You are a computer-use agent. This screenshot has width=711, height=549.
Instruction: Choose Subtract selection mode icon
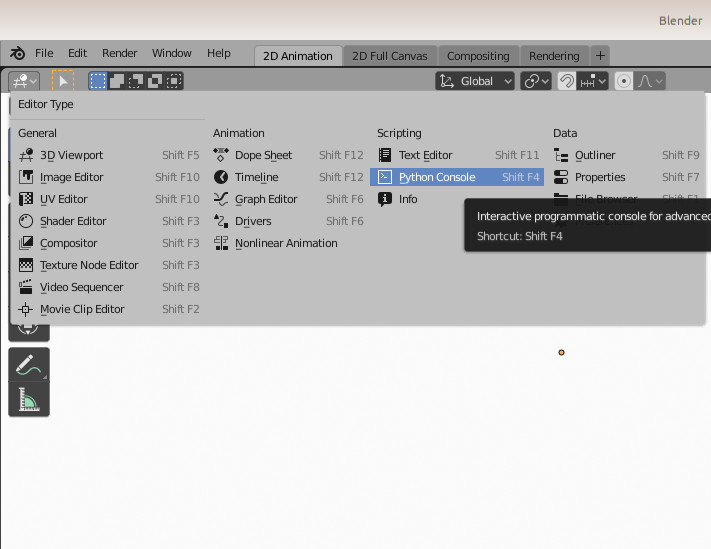point(136,82)
